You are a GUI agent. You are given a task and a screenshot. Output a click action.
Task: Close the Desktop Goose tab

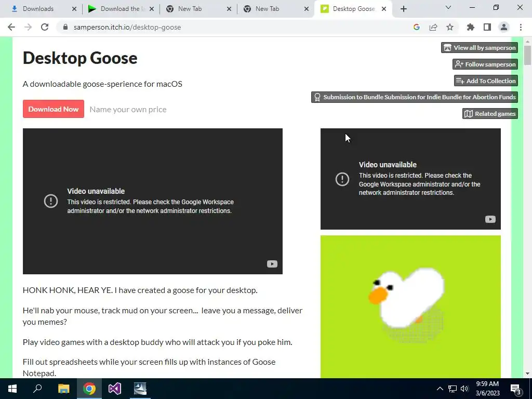tap(384, 9)
